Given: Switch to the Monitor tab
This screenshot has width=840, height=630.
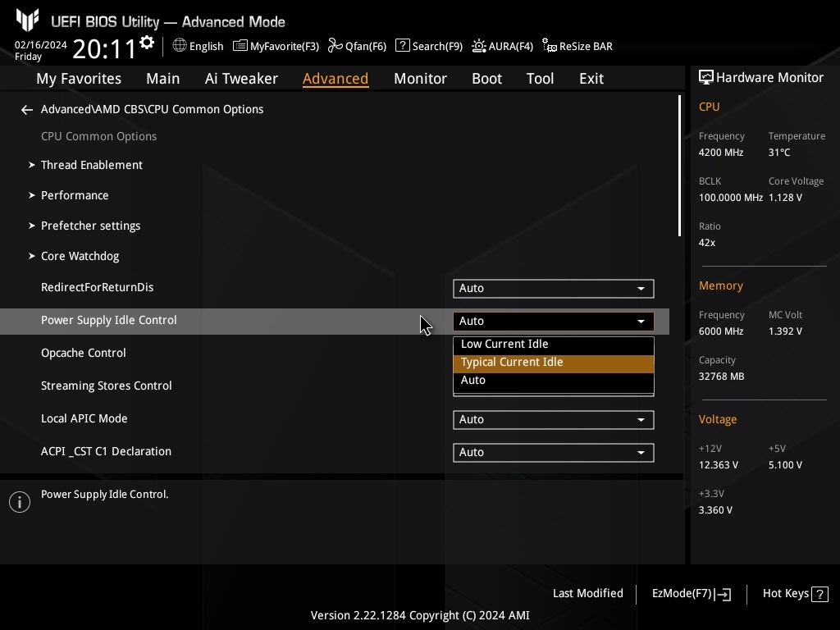Looking at the screenshot, I should tap(420, 79).
